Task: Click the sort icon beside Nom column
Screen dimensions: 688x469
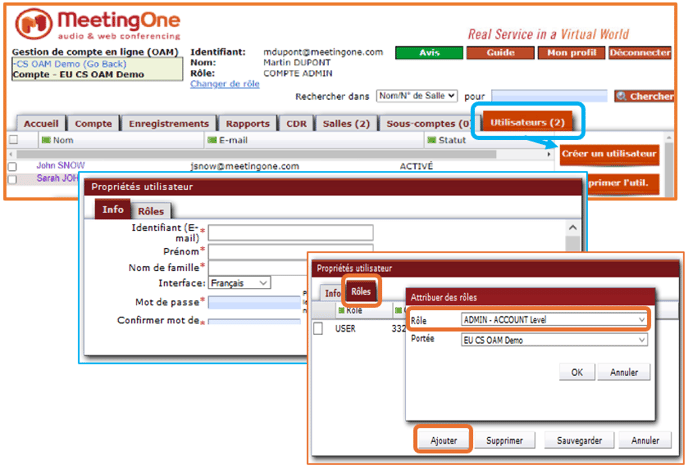Action: tap(46, 140)
